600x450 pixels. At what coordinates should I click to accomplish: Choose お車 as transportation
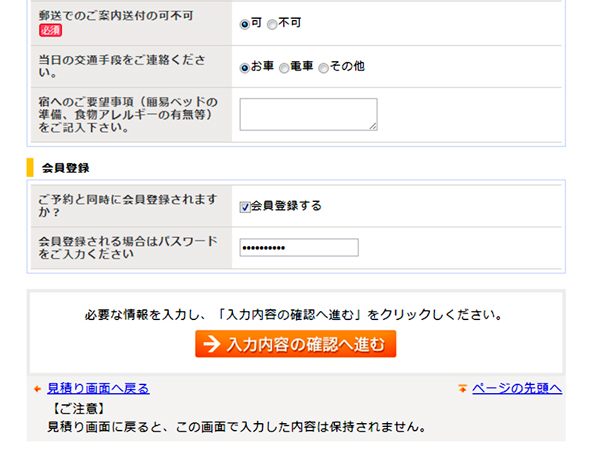(245, 68)
